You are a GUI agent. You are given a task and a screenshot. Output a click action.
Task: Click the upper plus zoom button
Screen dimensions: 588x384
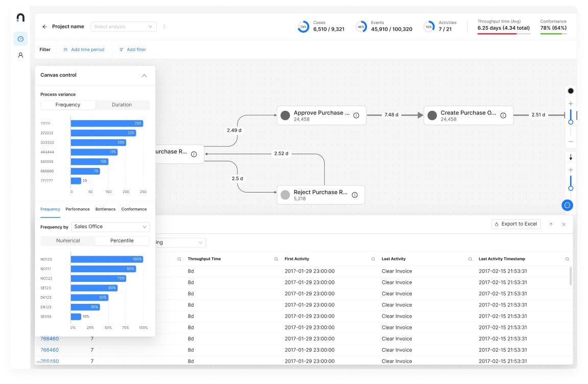571,104
